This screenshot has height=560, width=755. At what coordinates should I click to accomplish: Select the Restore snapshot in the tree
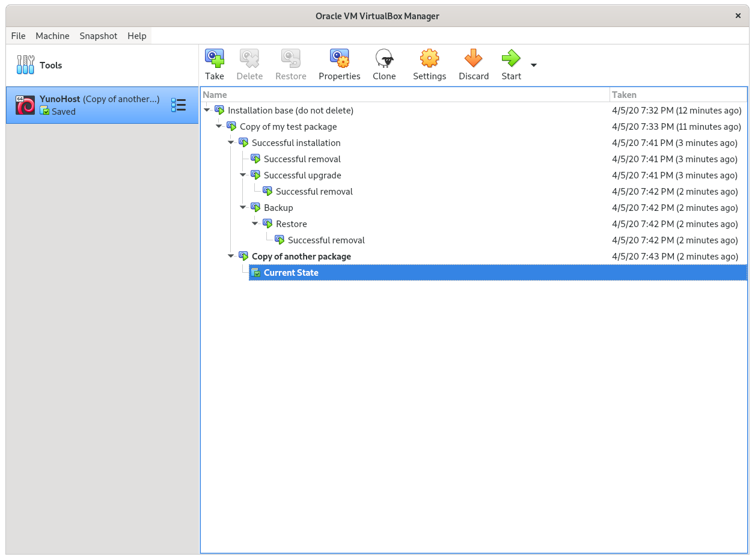(x=291, y=224)
